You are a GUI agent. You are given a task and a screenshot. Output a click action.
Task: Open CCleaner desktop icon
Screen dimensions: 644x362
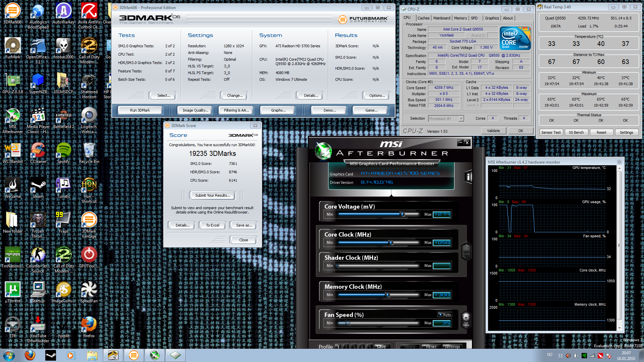[38, 153]
